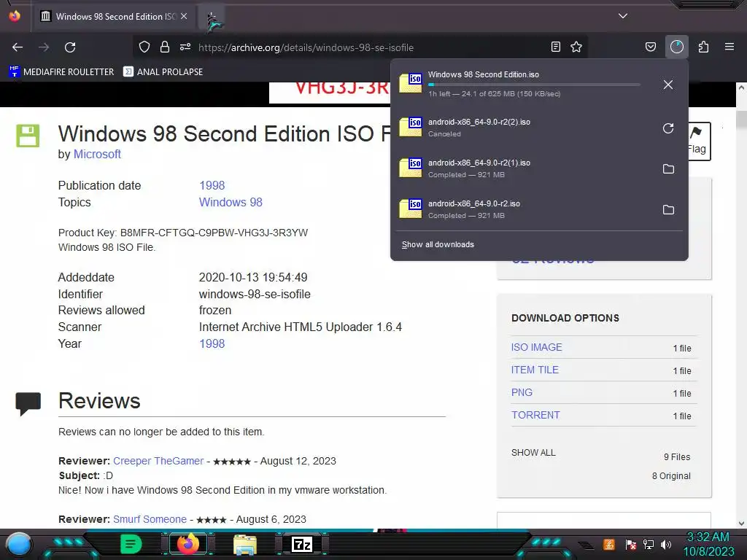The width and height of the screenshot is (747, 560).
Task: Open the shield tracking protection icon
Action: coord(144,47)
